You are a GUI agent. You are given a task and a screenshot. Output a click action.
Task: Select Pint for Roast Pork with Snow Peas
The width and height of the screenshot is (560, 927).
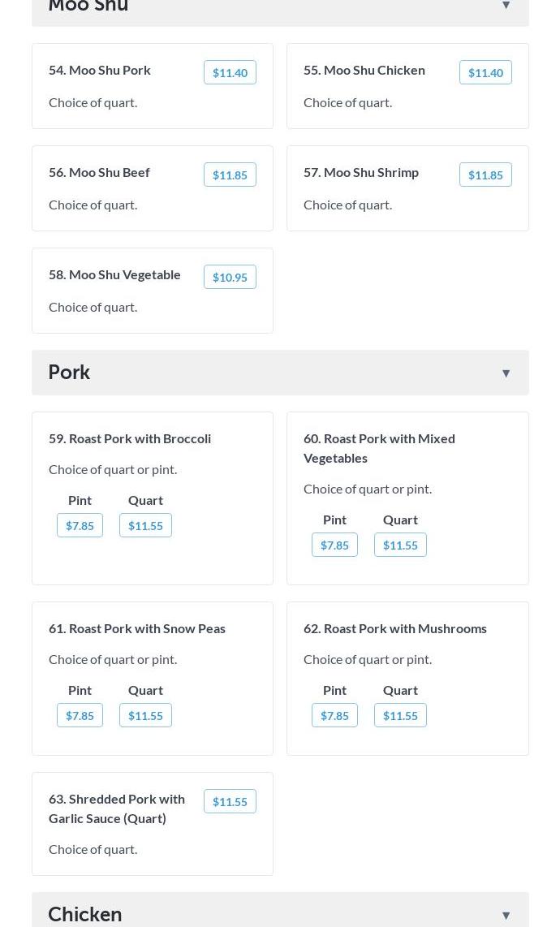click(x=80, y=716)
